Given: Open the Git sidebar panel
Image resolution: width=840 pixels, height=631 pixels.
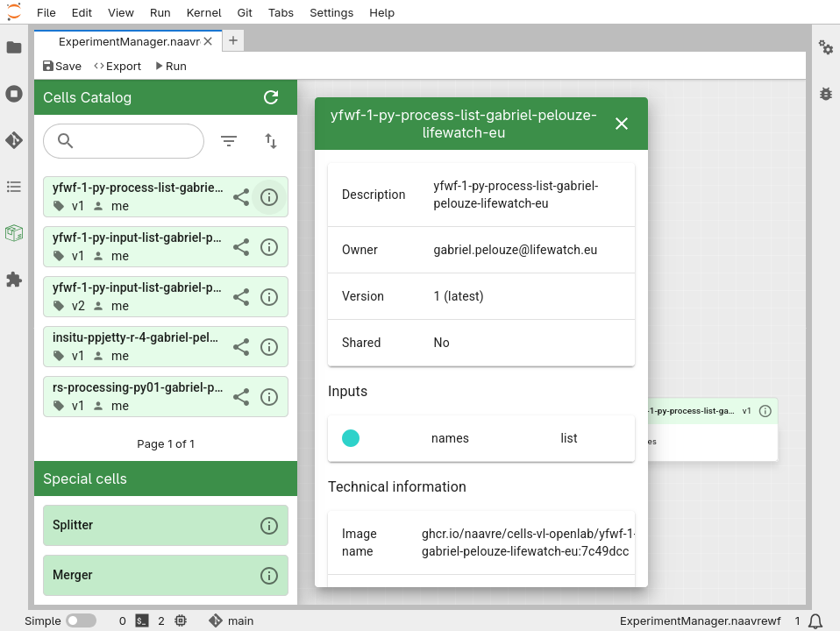Looking at the screenshot, I should tap(14, 140).
